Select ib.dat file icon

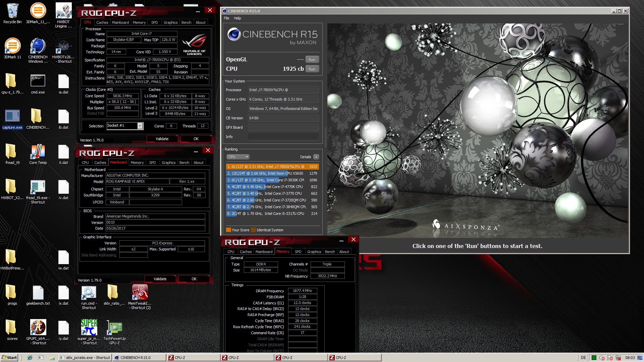pyautogui.click(x=63, y=119)
